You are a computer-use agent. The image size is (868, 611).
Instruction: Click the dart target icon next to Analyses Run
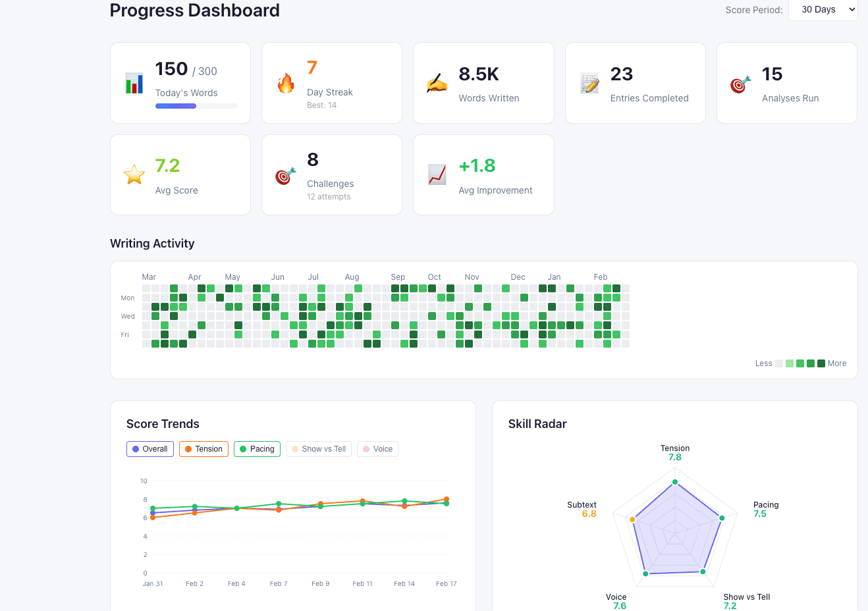[740, 83]
